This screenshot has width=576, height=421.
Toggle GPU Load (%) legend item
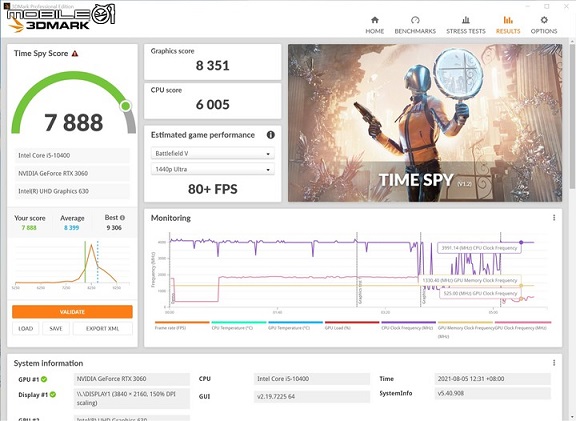[352, 325]
